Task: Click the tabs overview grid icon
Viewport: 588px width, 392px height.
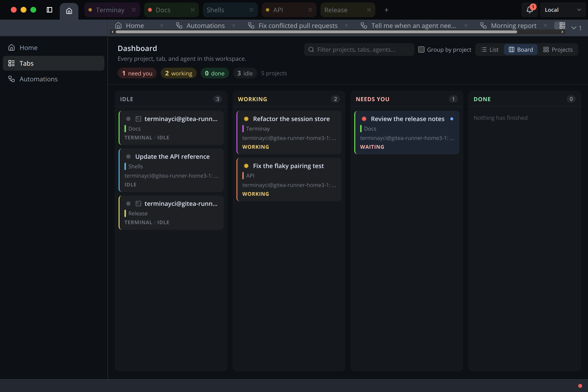Action: (562, 25)
